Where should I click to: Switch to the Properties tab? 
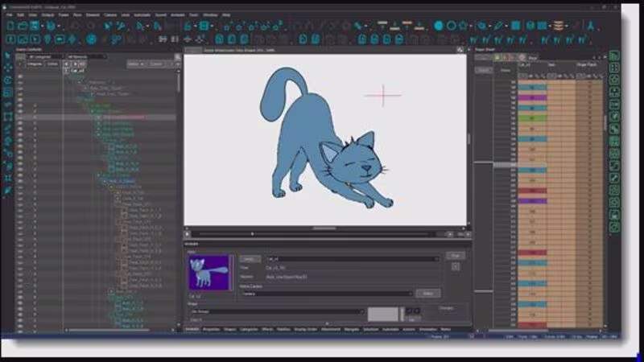(x=212, y=329)
